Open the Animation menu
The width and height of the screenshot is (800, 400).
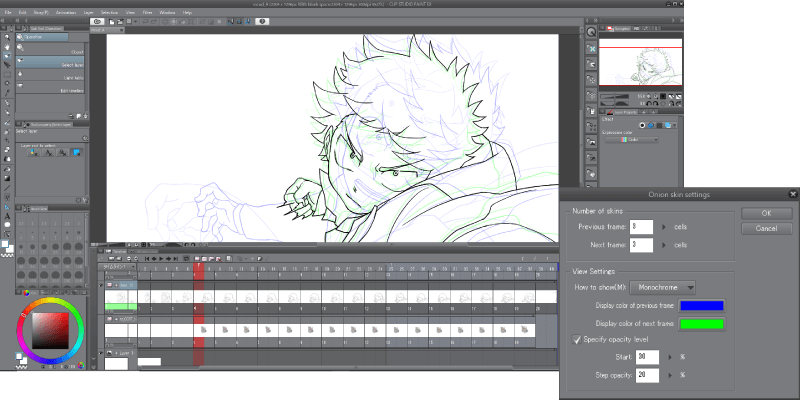point(65,11)
